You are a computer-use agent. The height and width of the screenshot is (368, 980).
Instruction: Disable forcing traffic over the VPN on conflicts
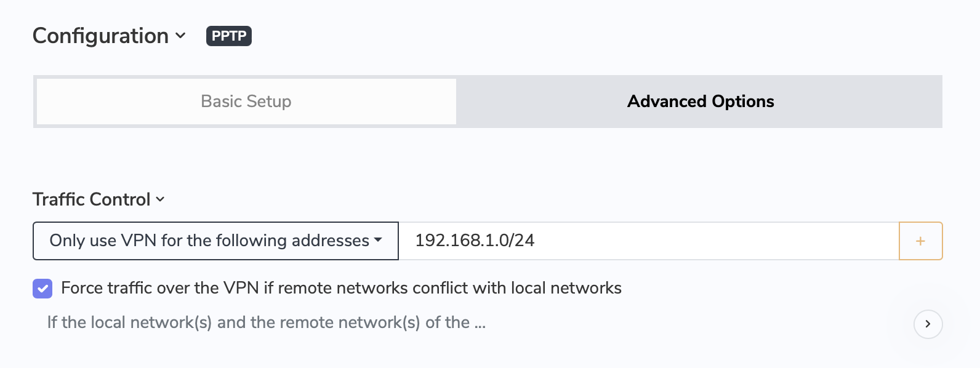42,288
